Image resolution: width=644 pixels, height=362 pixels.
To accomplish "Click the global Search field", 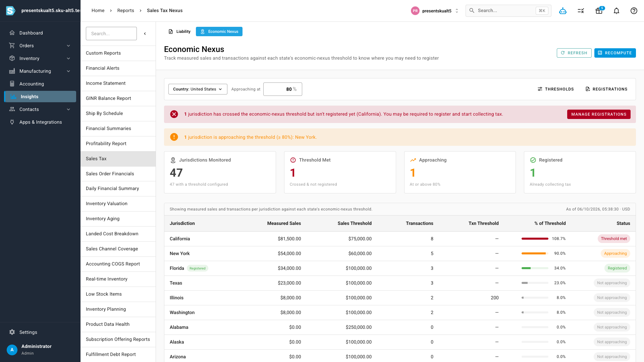I will point(508,11).
